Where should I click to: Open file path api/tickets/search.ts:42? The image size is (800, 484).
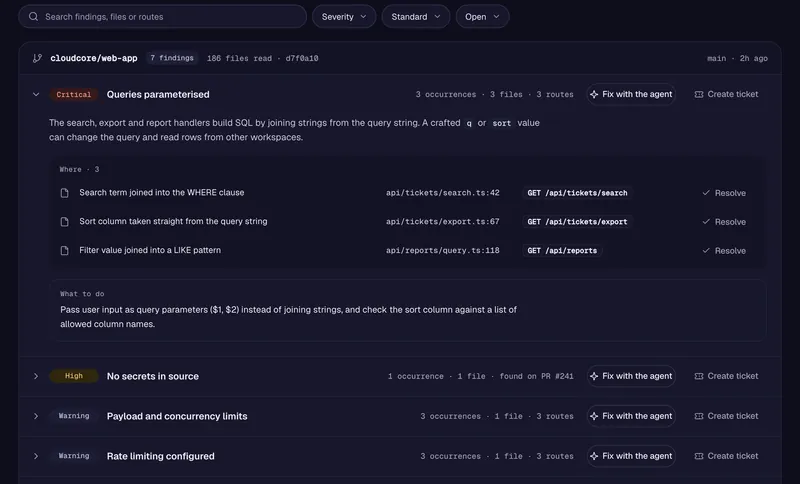[x=443, y=193]
